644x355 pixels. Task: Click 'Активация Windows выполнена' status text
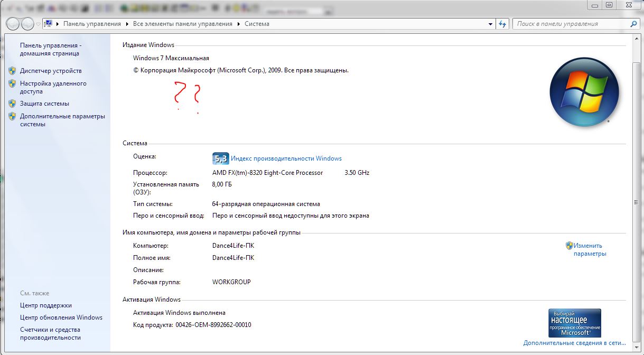179,313
